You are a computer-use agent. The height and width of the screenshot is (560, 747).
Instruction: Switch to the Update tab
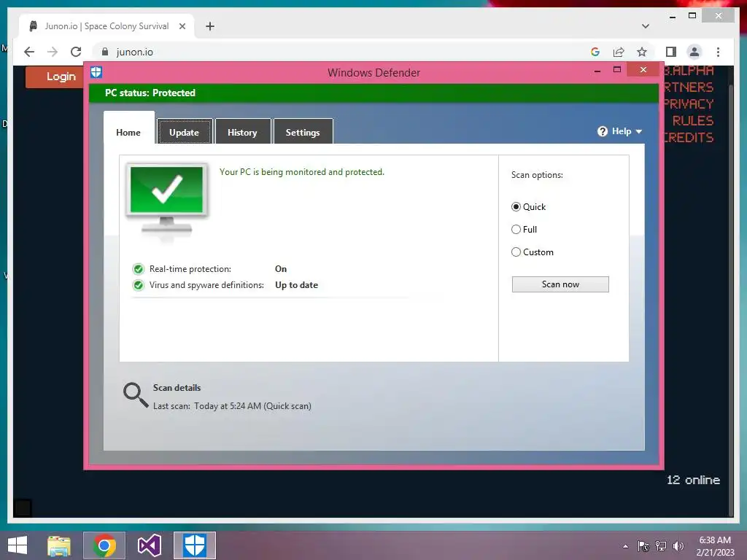[x=185, y=131]
